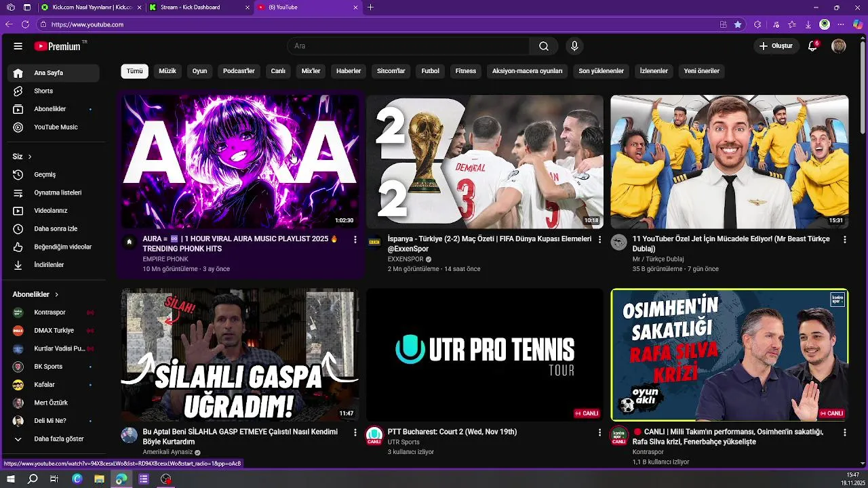Start voice search with the microphone icon

(x=574, y=46)
